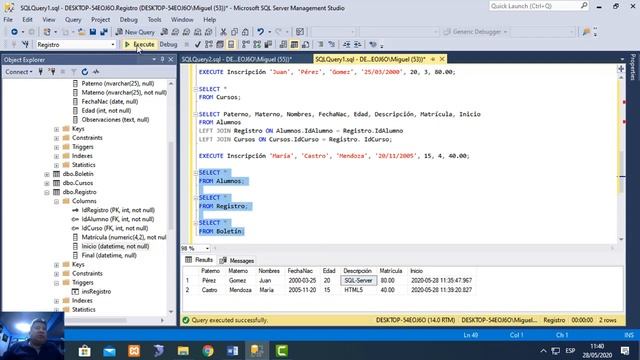Click the Execute button
Image resolution: width=640 pixels, height=360 pixels.
140,44
